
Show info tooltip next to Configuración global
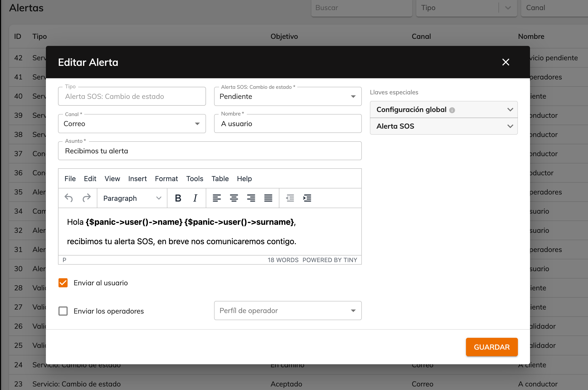452,110
